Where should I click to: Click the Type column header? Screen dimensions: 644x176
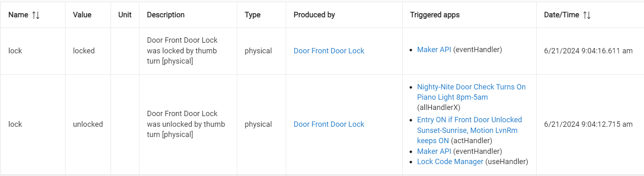pos(253,15)
